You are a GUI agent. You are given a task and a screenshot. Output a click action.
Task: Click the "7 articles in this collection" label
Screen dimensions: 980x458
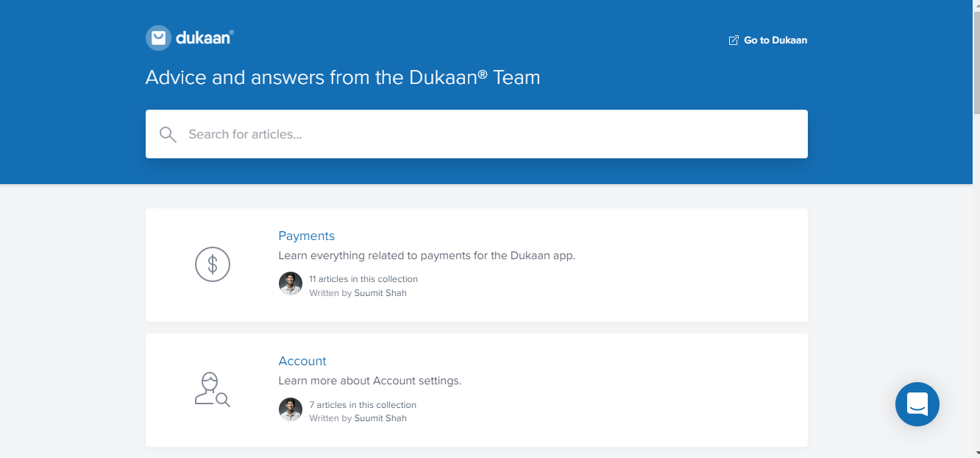[363, 405]
